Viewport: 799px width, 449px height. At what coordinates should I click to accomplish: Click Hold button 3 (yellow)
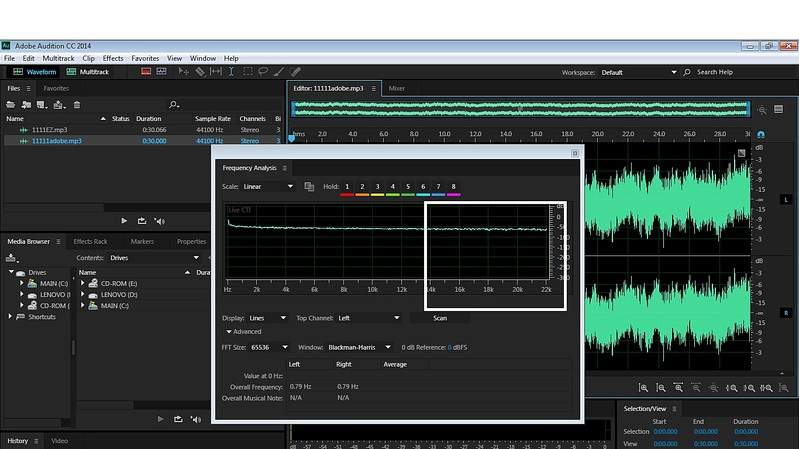point(378,187)
